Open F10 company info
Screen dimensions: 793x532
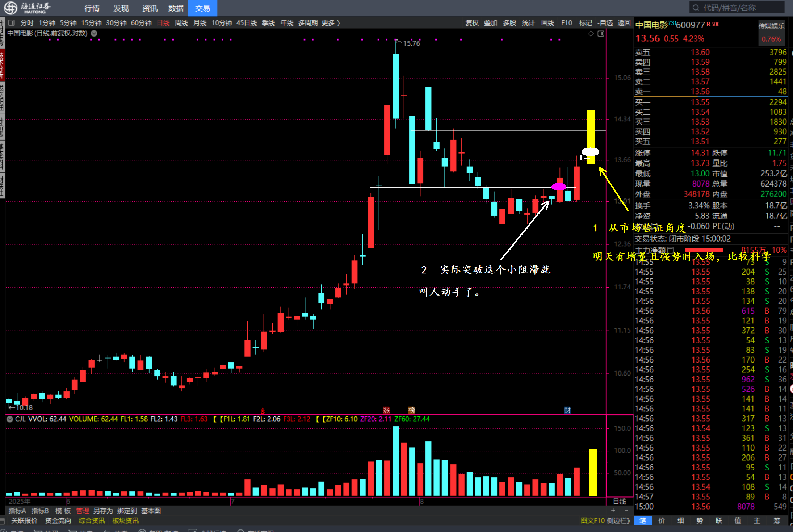[x=567, y=23]
